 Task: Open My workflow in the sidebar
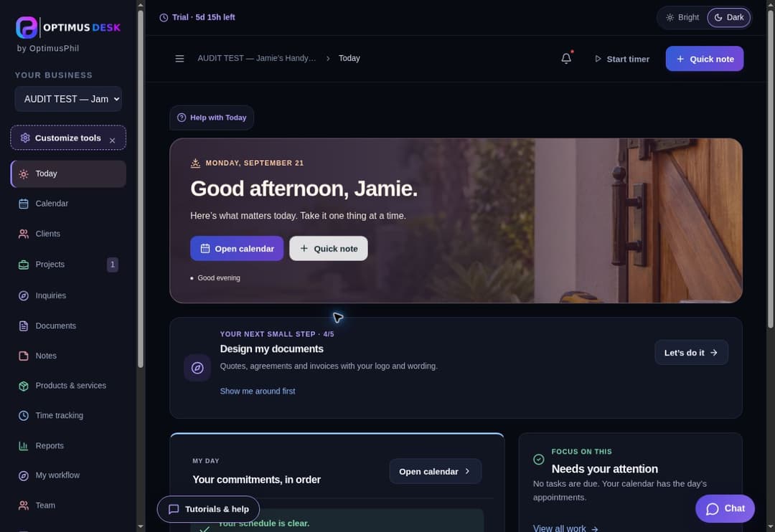[x=68, y=475]
